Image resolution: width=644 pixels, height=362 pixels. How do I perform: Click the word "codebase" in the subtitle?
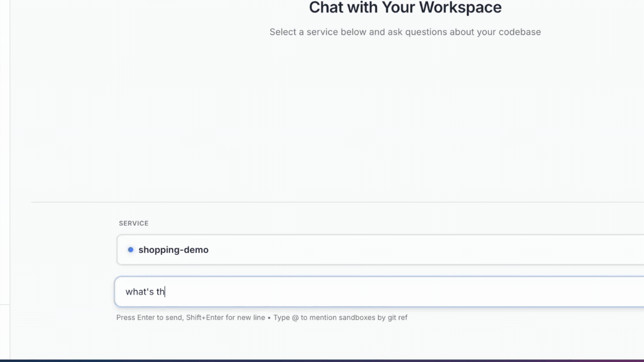519,32
